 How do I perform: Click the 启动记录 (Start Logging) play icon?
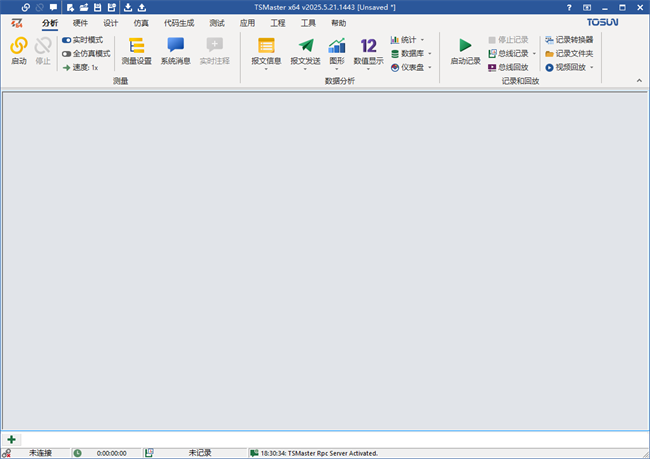(465, 46)
